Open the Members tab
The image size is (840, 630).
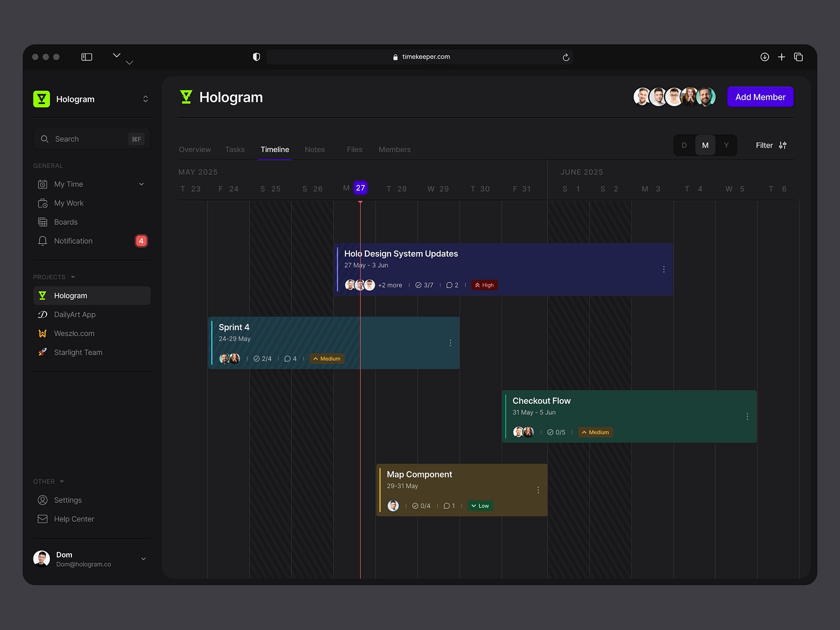394,149
